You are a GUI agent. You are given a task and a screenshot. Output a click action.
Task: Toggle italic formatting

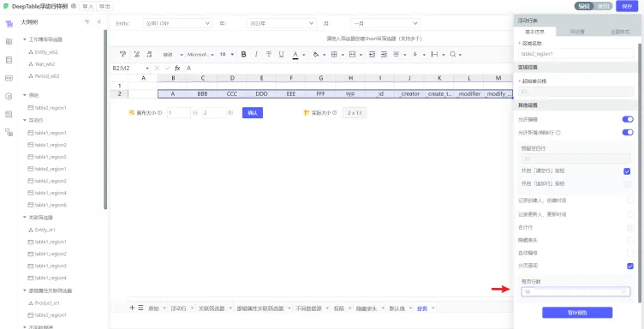(256, 54)
